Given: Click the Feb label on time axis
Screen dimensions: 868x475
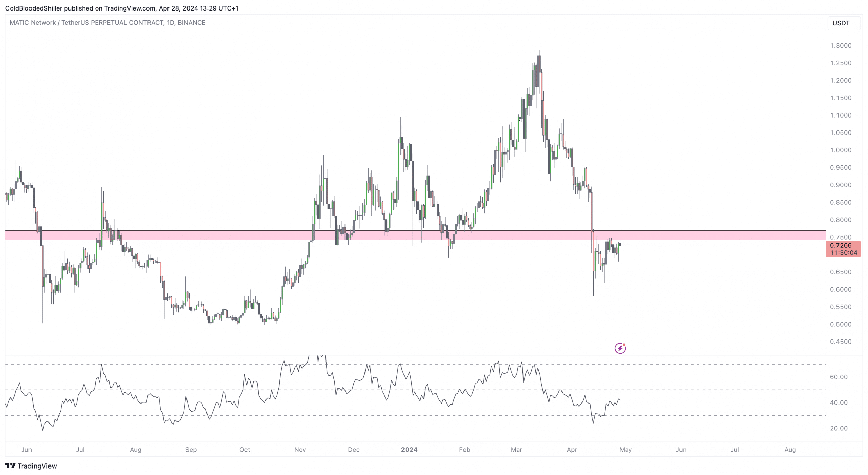Looking at the screenshot, I should pos(465,450).
